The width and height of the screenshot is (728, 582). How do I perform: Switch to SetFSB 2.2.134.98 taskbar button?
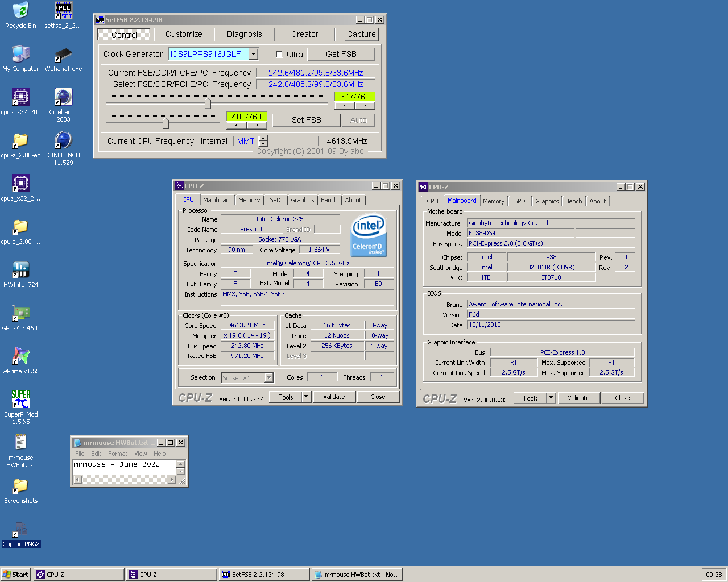point(264,575)
